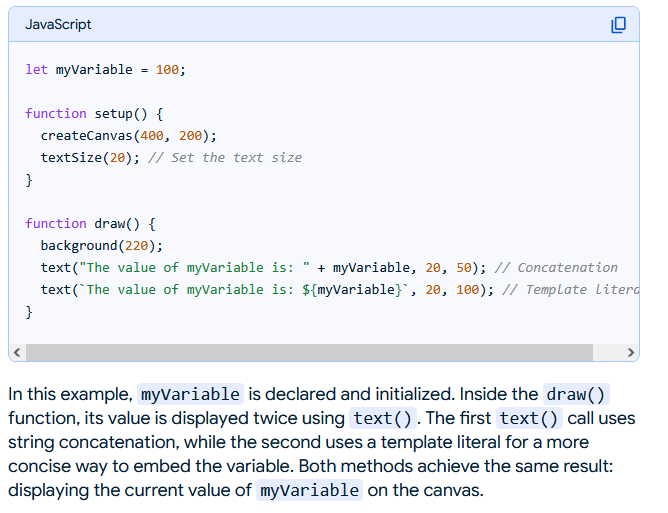The height and width of the screenshot is (513, 668).
Task: Click the 'let myVariable = 100;' code line
Action: [105, 70]
